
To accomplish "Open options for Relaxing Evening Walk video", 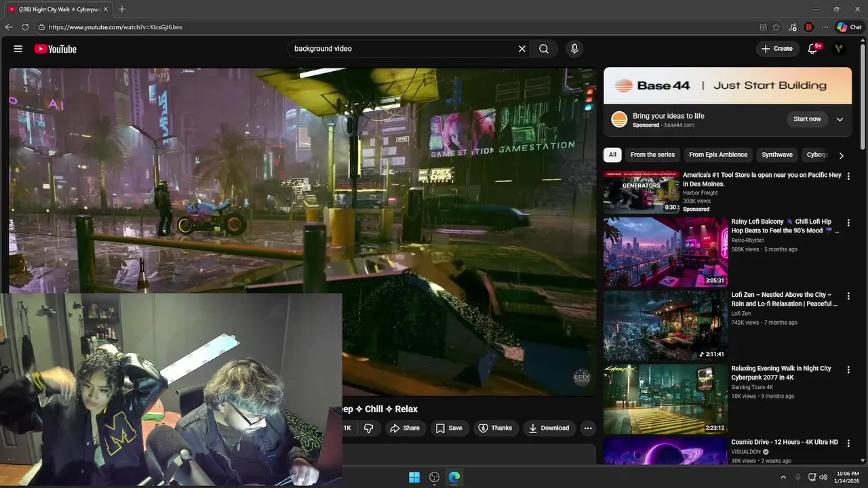I will 848,369.
